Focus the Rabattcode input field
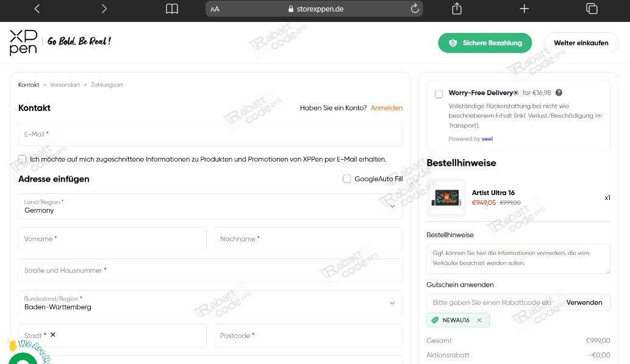 pos(492,302)
